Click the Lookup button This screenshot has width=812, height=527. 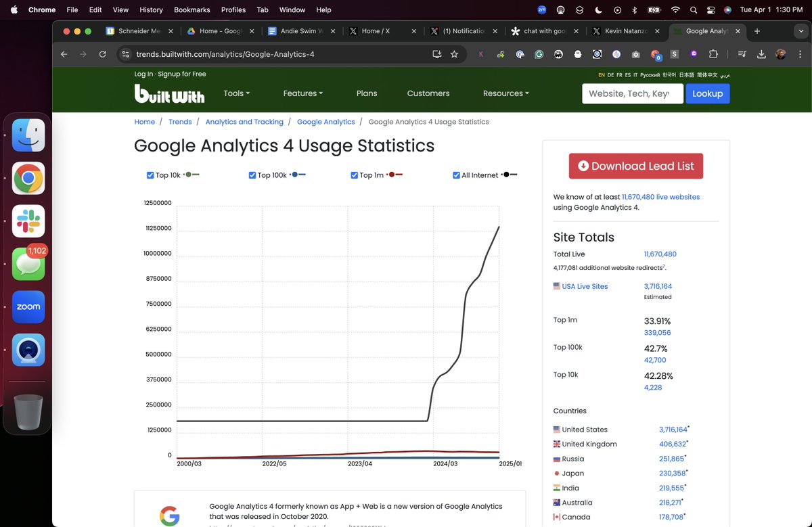(x=708, y=93)
